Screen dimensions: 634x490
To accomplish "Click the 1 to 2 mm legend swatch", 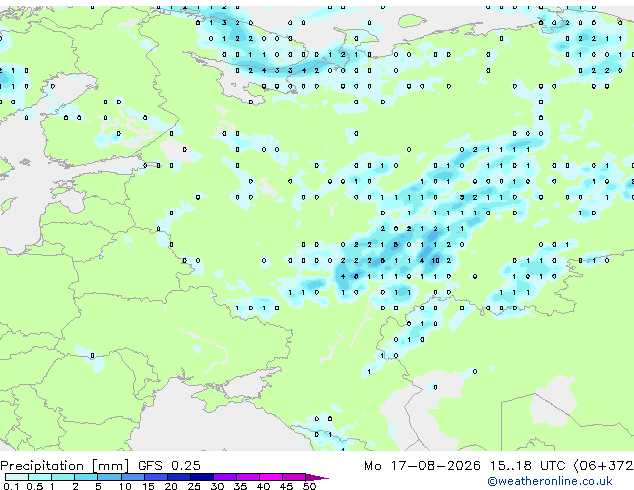I will pos(63,477).
